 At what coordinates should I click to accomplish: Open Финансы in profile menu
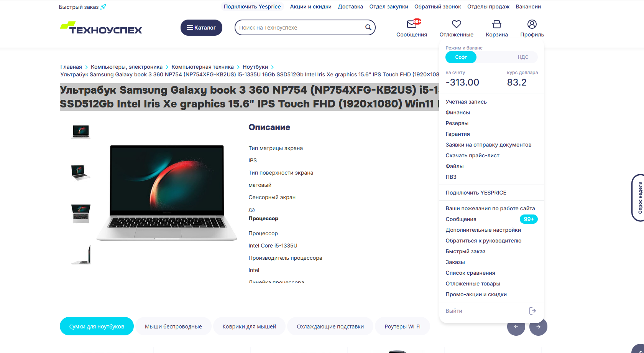click(458, 112)
